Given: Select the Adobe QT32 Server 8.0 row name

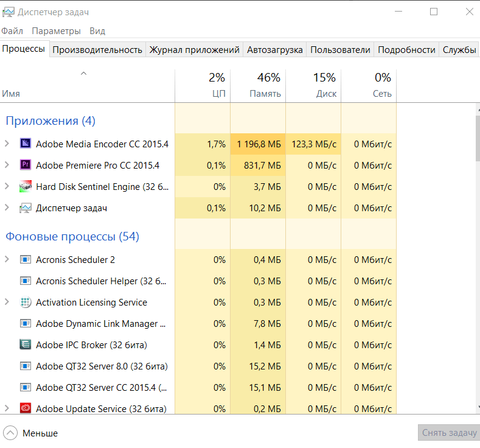Looking at the screenshot, I should 102,366.
